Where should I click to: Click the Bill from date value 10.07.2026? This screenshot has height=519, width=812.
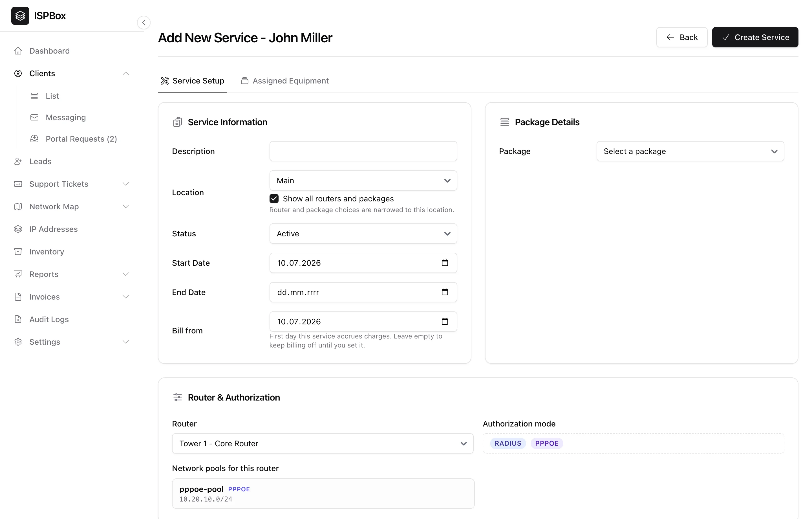point(299,322)
